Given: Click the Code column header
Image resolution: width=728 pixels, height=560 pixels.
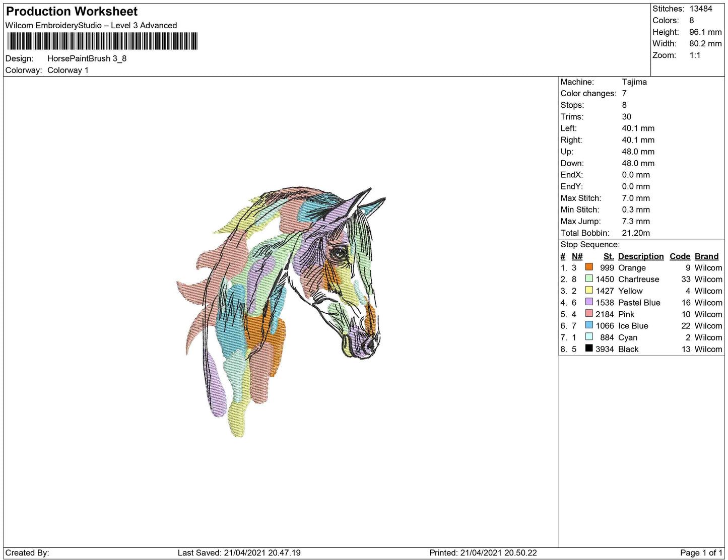Looking at the screenshot, I should 680,256.
